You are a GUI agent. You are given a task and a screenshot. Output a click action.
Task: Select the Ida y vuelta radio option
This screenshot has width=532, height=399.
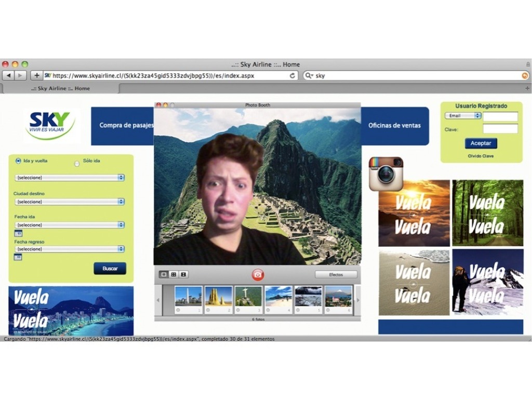click(x=19, y=161)
